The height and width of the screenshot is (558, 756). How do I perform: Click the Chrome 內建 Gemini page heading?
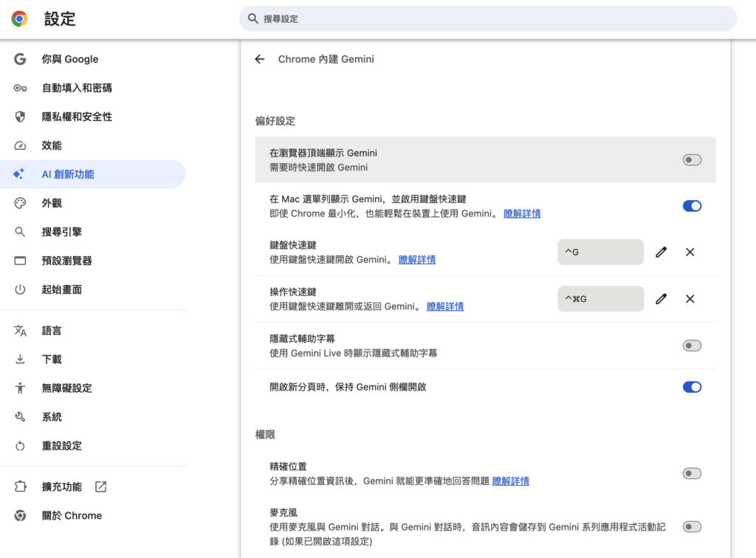326,59
